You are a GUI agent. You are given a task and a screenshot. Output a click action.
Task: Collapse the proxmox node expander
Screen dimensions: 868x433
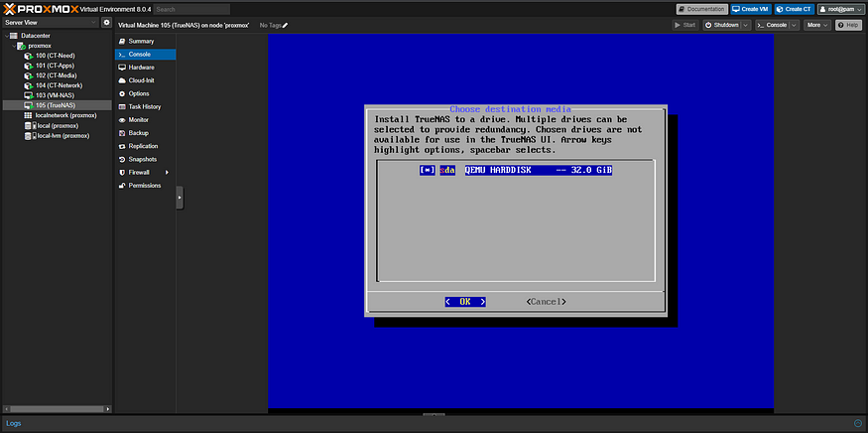pos(14,46)
